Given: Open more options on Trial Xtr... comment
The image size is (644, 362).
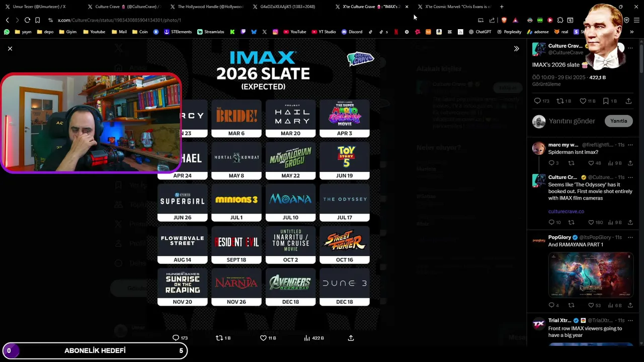Looking at the screenshot, I should coord(630,320).
